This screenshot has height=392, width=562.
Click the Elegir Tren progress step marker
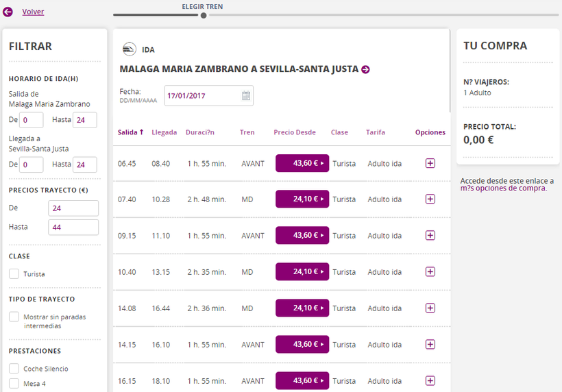[204, 15]
